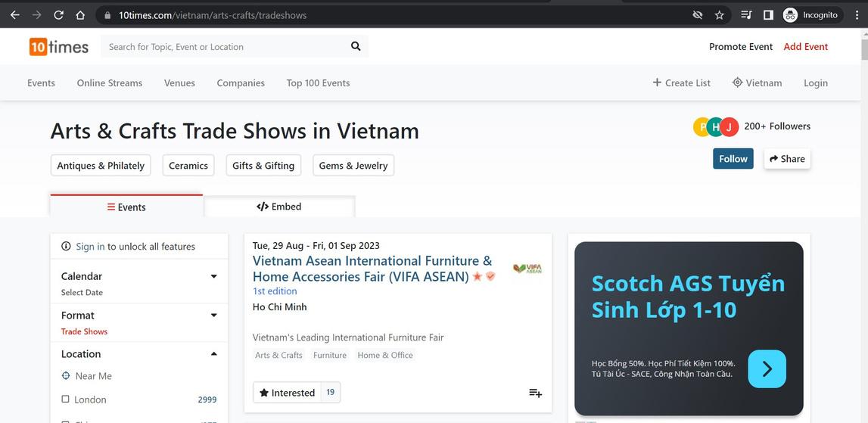Screen dimensions: 868x423
Task: Open Venues in navigation bar
Action: click(179, 83)
